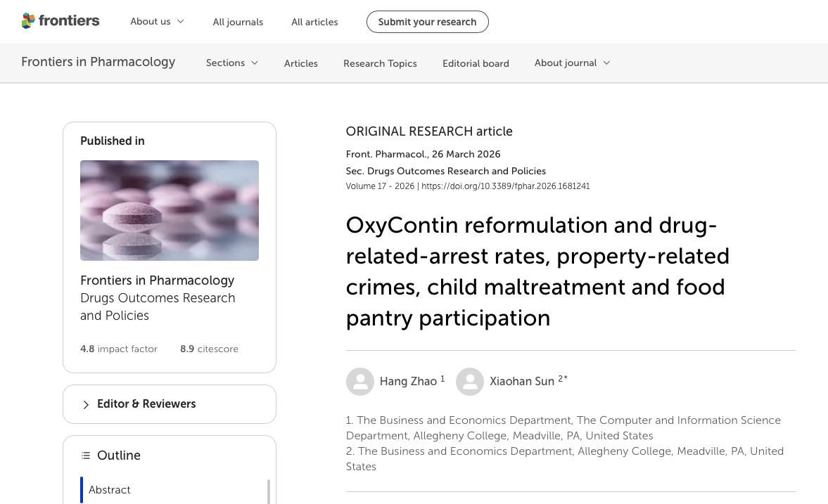Image resolution: width=828 pixels, height=504 pixels.
Task: Click the Submit your research button
Action: [427, 22]
